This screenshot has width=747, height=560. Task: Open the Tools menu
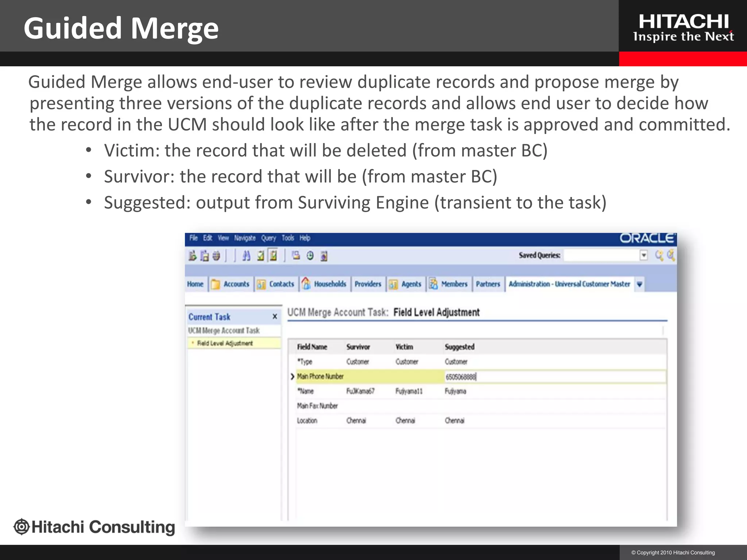coord(288,238)
